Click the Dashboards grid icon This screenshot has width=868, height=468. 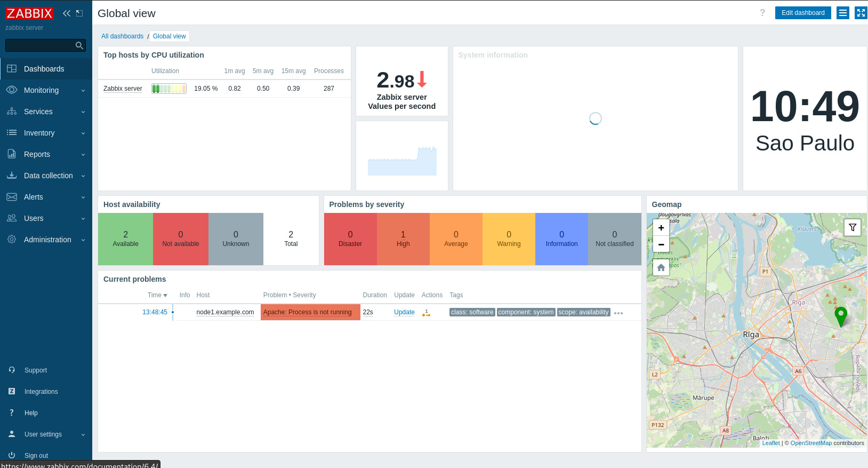tap(12, 69)
